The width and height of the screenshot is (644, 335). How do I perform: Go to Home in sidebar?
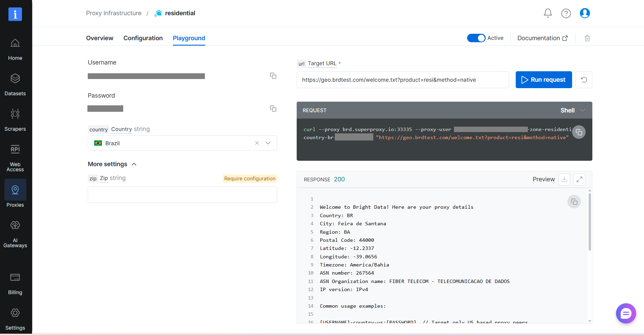pos(15,50)
